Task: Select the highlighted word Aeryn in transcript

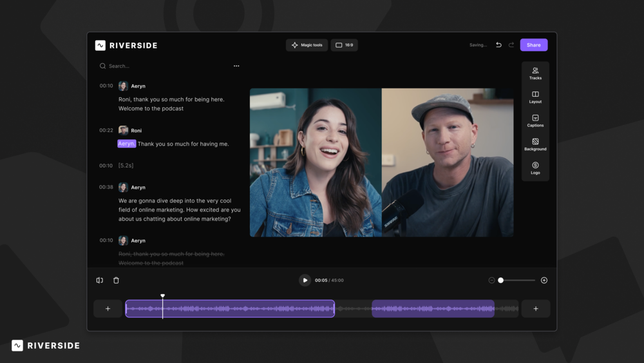Action: (x=126, y=144)
